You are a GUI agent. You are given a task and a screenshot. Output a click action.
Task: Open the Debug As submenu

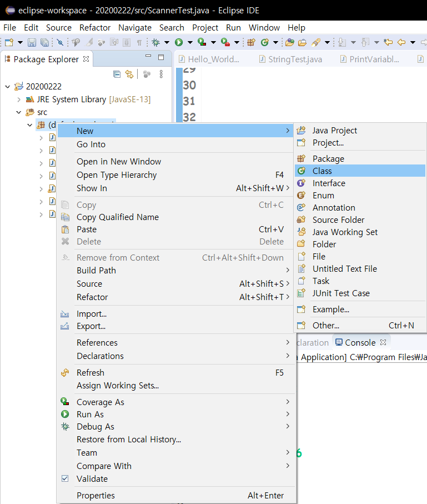pos(176,427)
